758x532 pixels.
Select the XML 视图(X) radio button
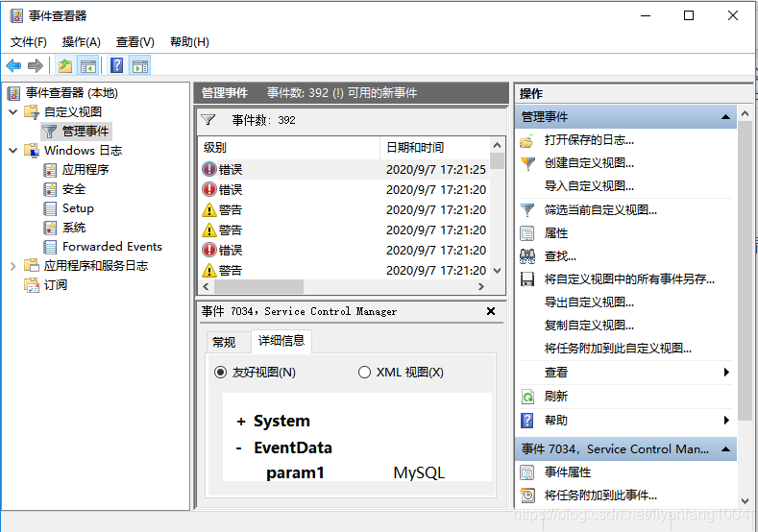coord(364,373)
